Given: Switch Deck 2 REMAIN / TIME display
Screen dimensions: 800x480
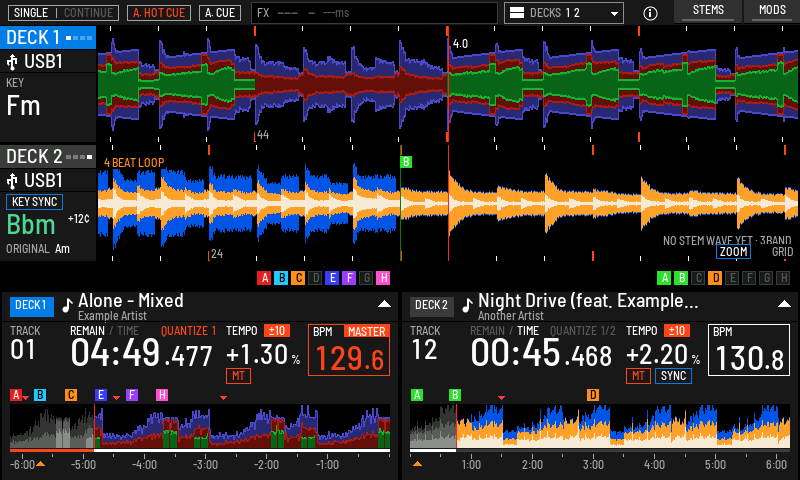Looking at the screenshot, I should tap(505, 331).
